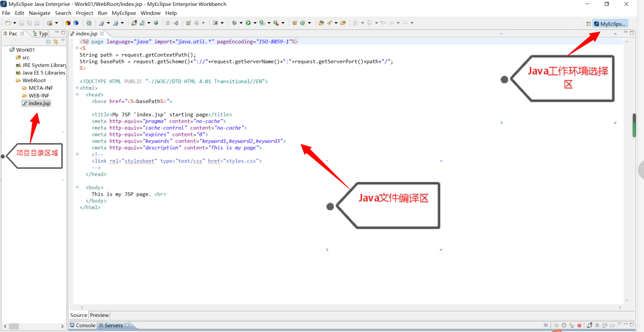This screenshot has width=644, height=332.
Task: Minimize the editor area
Action: [x=626, y=32]
